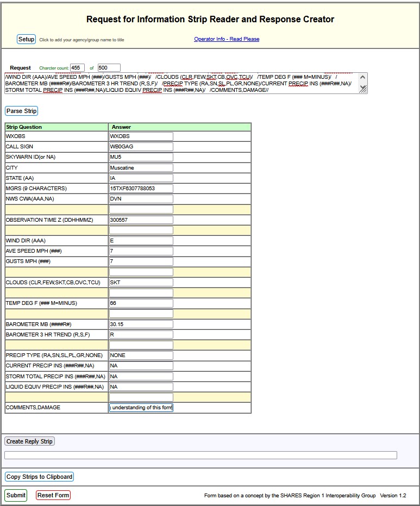420x506 pixels.
Task: Edit the OBSERVATION TIME Z field
Action: click(141, 220)
